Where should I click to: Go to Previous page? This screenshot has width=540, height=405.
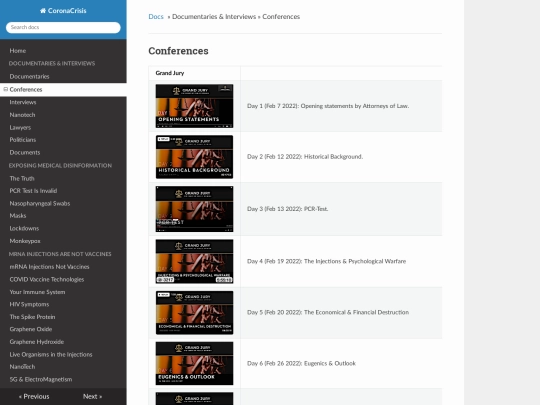coord(34,396)
